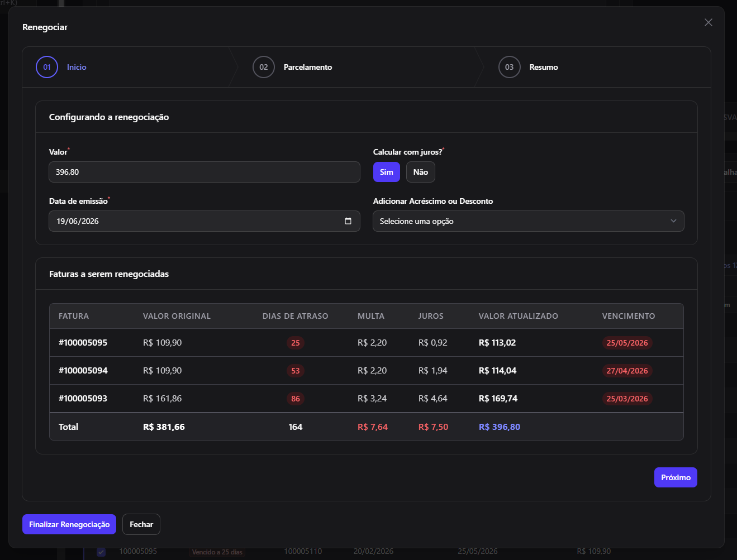Click the 27/04/2026 vencimento badge

click(x=627, y=371)
